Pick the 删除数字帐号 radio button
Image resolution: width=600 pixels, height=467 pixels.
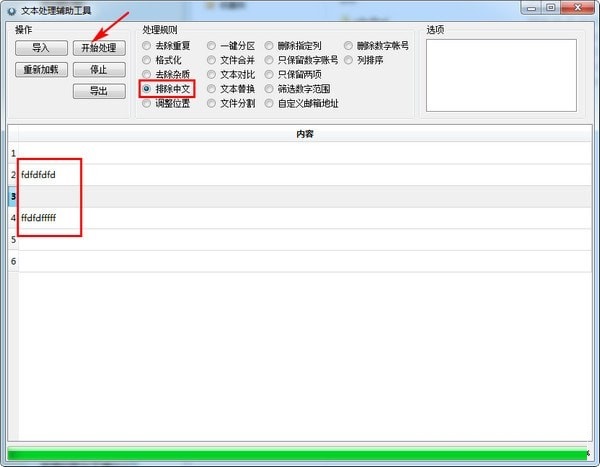pyautogui.click(x=377, y=46)
